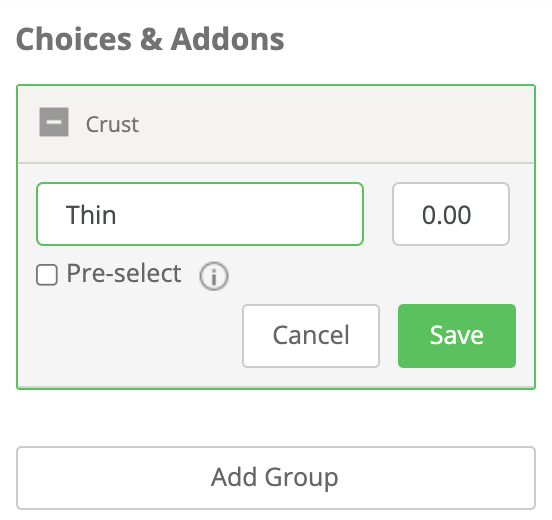This screenshot has width=552, height=520.
Task: Click the Thin choice name field
Action: tap(200, 214)
